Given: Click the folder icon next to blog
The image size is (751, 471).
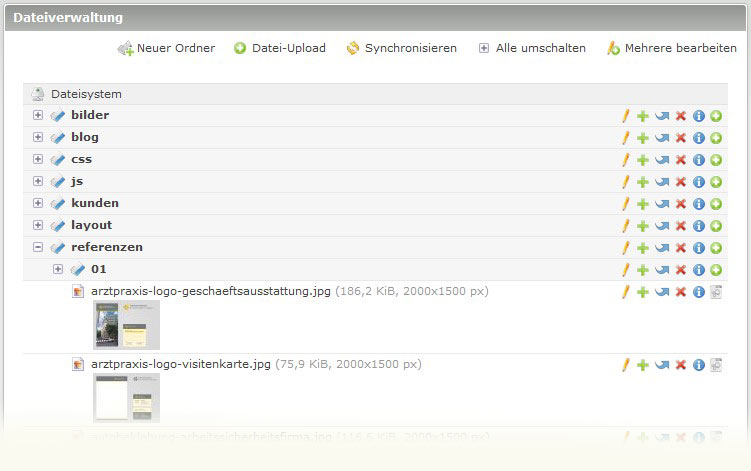Looking at the screenshot, I should (58, 138).
